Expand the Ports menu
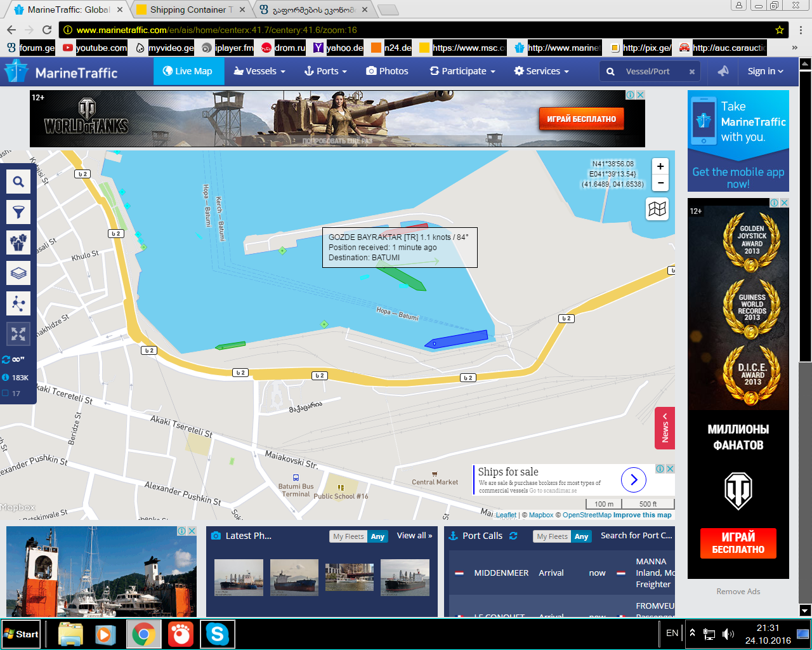Screen dimensions: 812x650 325,71
